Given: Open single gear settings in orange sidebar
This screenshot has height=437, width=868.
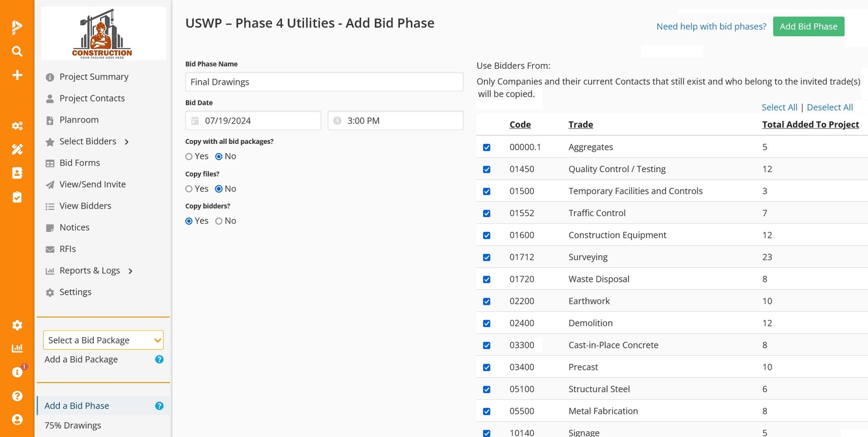Looking at the screenshot, I should tap(17, 325).
